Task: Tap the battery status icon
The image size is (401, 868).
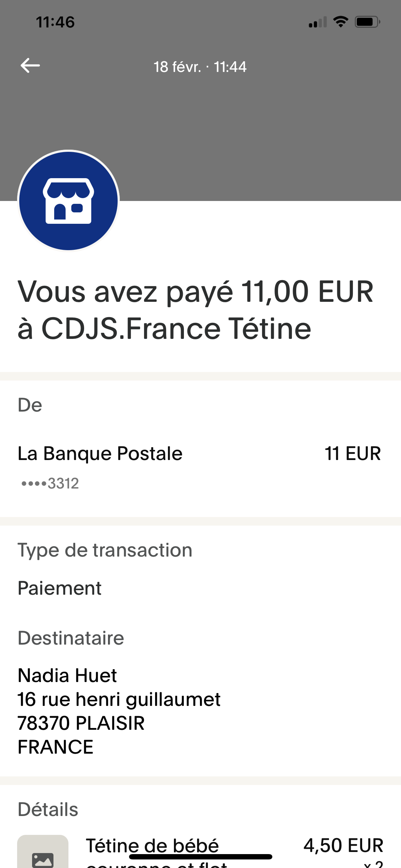Action: (x=367, y=22)
